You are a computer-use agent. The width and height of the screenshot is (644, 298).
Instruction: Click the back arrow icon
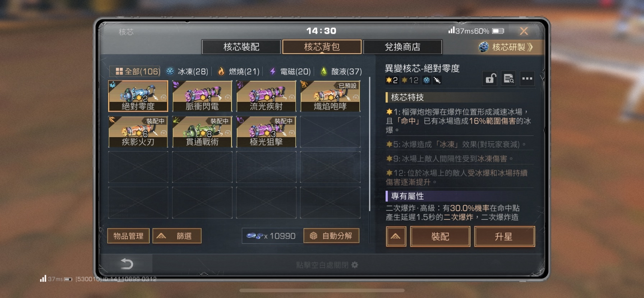pyautogui.click(x=126, y=264)
